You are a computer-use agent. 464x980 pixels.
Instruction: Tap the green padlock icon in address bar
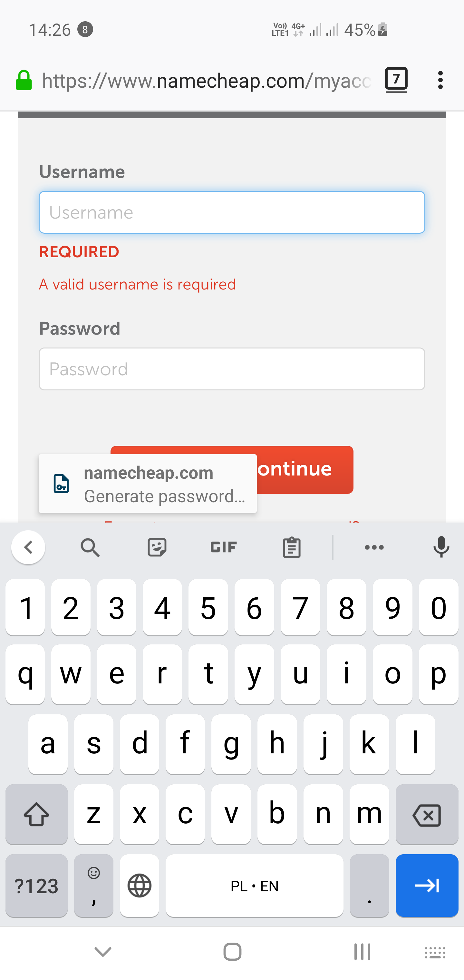tap(24, 80)
